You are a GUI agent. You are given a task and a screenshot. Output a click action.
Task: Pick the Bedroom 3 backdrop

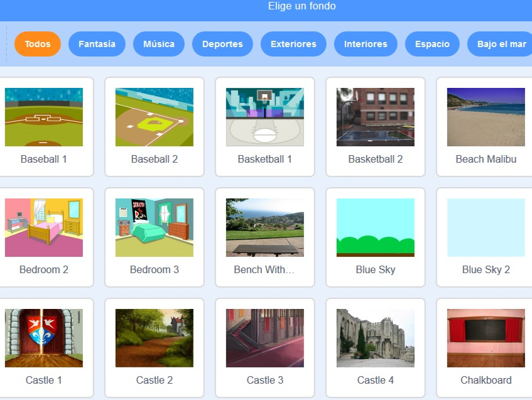[x=155, y=237]
